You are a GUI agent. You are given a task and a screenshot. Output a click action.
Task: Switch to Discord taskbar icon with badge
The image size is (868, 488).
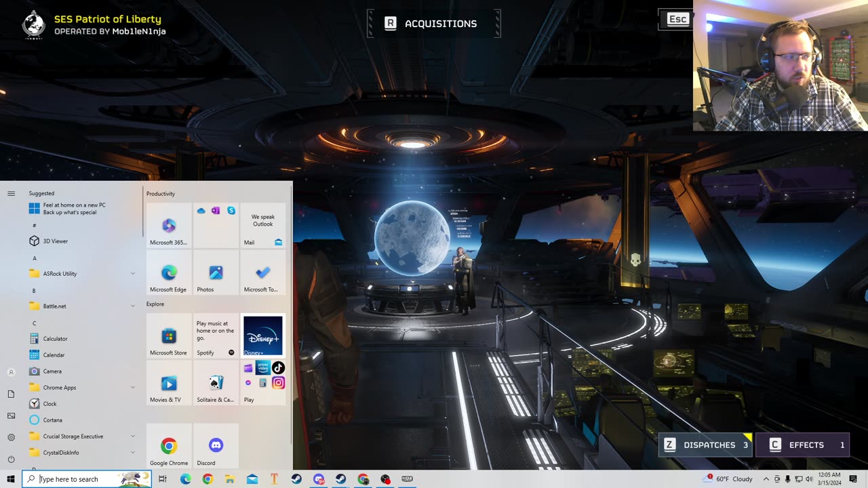[x=319, y=479]
